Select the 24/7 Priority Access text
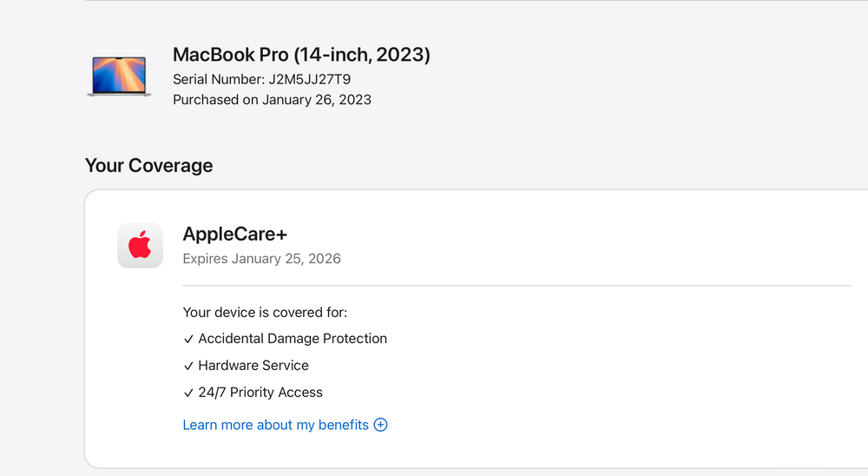This screenshot has height=476, width=868. 260,393
